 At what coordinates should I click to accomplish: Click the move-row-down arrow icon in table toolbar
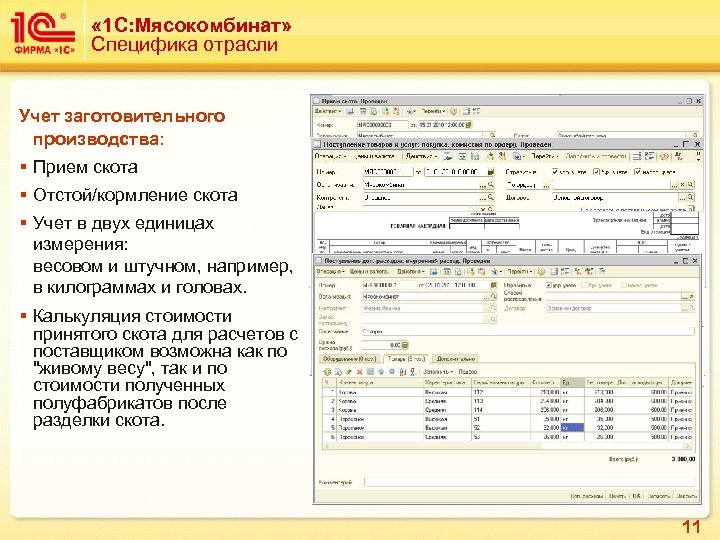[392, 372]
